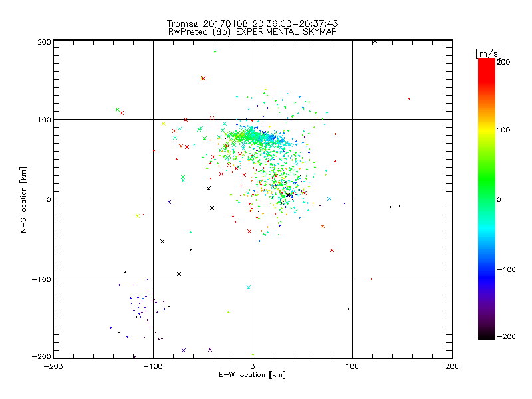Viewport: 532px width, 399px height.
Task: Select the subtitle 'RwPretec (8p) EXPERIMENTAL SKYMAP'
Action: click(252, 32)
